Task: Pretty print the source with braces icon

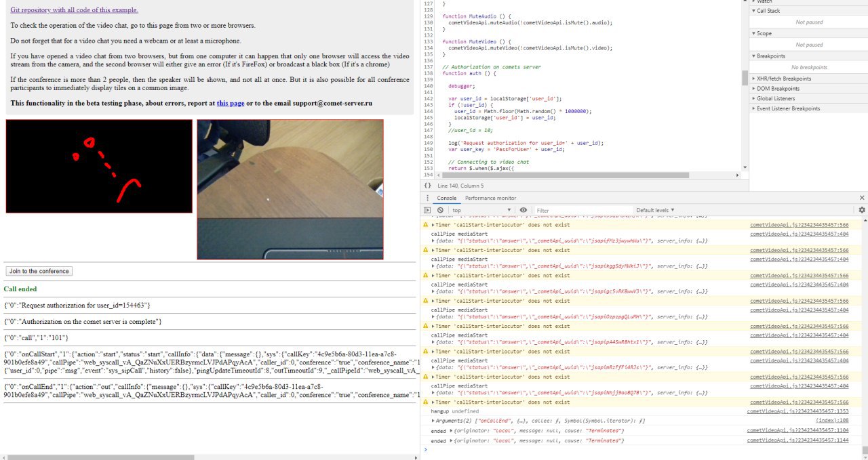Action: pyautogui.click(x=427, y=185)
